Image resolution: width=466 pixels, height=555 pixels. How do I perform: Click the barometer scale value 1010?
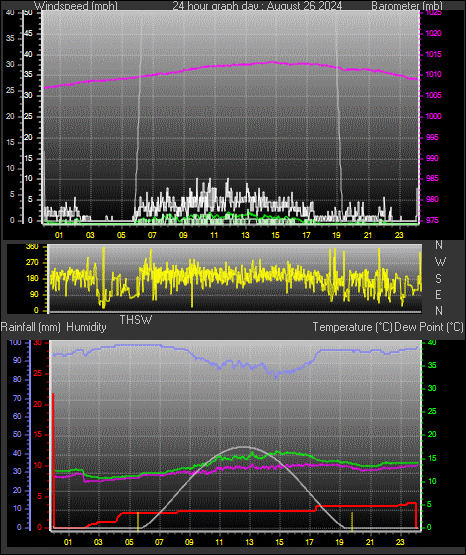(434, 74)
